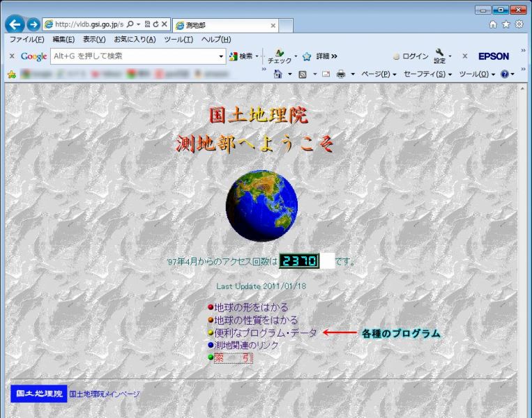This screenshot has height=418, width=532.
Task: Expand the Google search box dropdown arrow
Action: click(222, 56)
